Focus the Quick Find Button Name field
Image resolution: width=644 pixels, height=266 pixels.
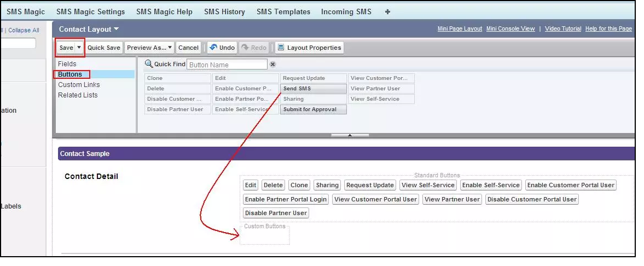[227, 65]
